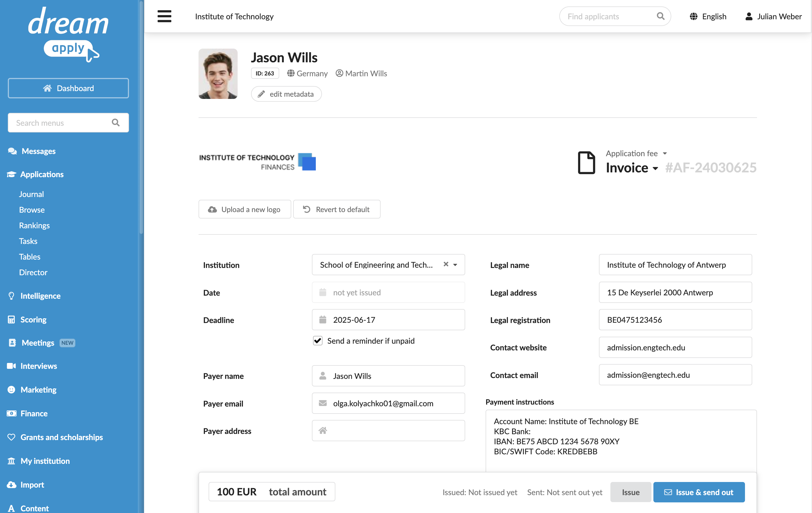Click the Search menus magnifier icon
This screenshot has width=812, height=513.
click(116, 122)
